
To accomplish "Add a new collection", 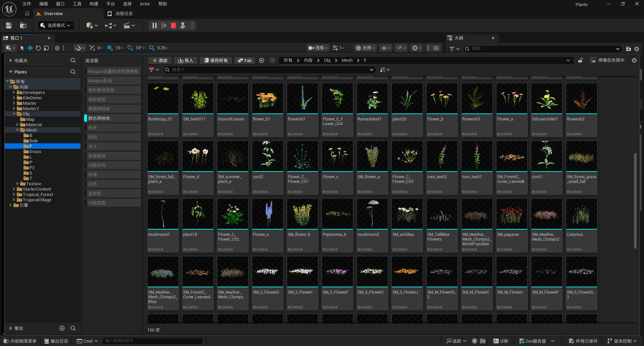I will pyautogui.click(x=62, y=328).
